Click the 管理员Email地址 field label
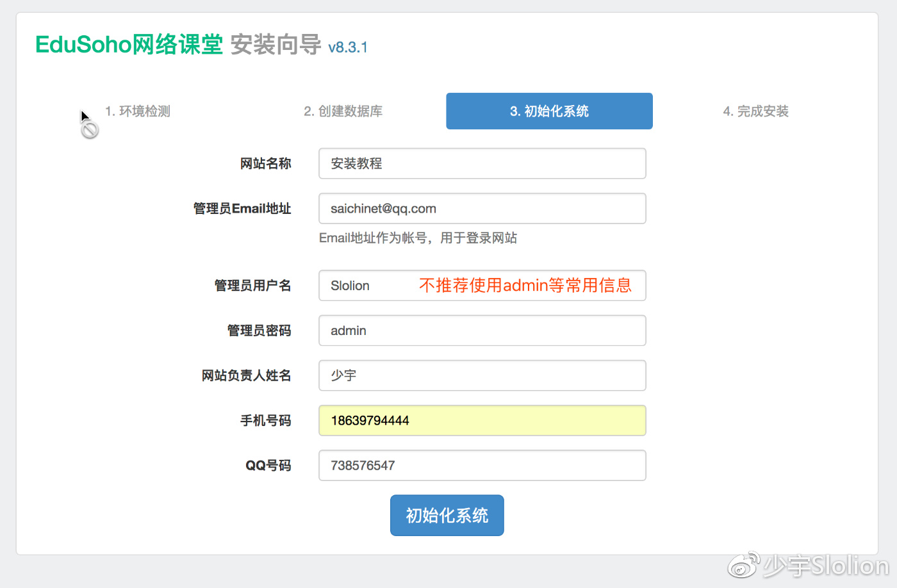Viewport: 897px width, 588px height. click(x=242, y=208)
